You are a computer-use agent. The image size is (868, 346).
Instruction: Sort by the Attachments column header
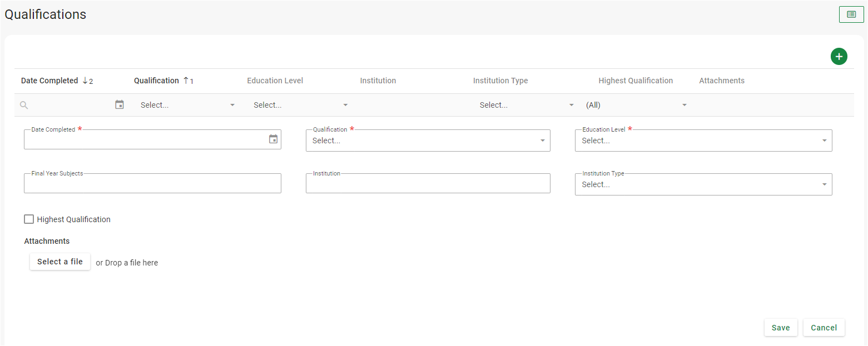pos(721,81)
